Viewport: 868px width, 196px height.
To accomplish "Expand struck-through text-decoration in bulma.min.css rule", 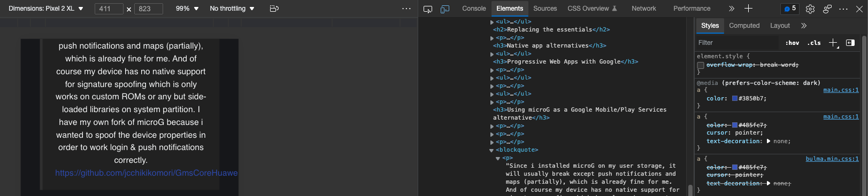I will pyautogui.click(x=769, y=184).
